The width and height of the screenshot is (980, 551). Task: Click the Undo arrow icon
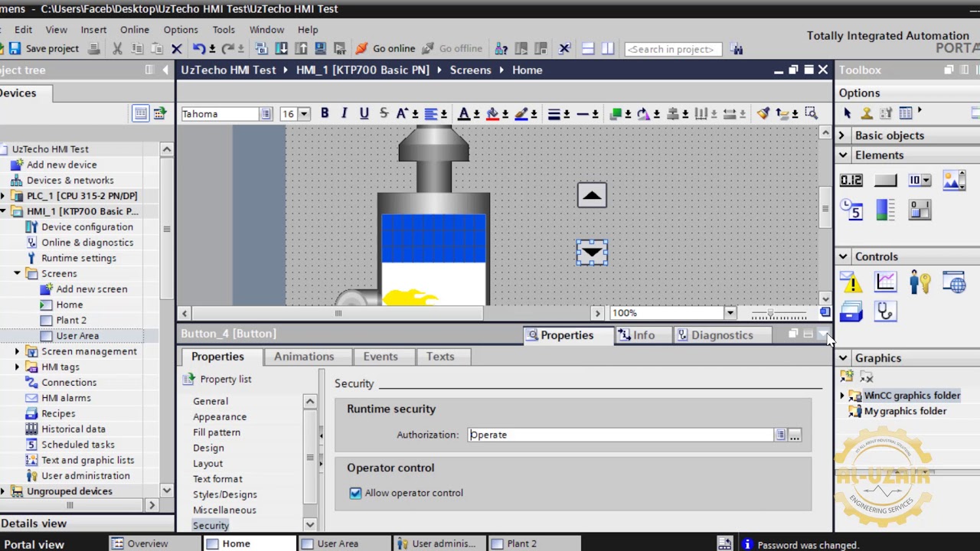click(x=198, y=49)
